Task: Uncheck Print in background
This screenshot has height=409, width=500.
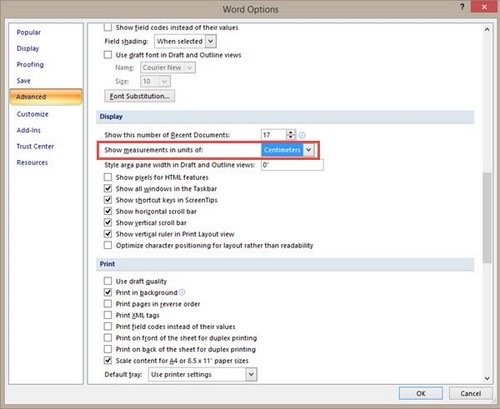Action: (x=108, y=292)
